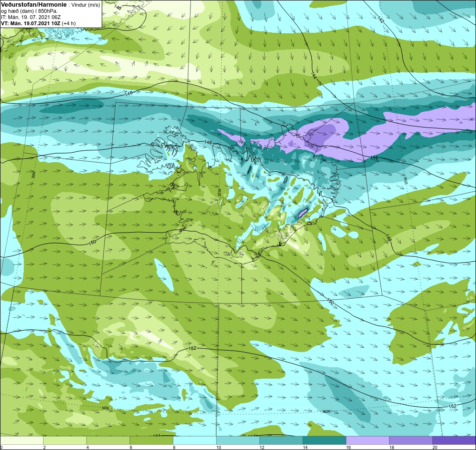Click the legend tick label '18'
476x450 pixels.
pos(392,447)
